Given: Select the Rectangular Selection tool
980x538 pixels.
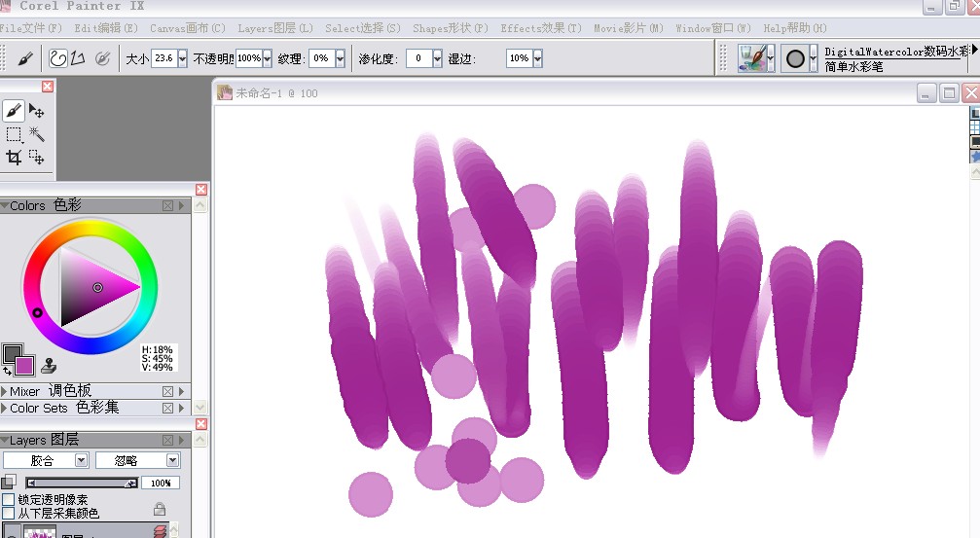Looking at the screenshot, I should point(14,134).
